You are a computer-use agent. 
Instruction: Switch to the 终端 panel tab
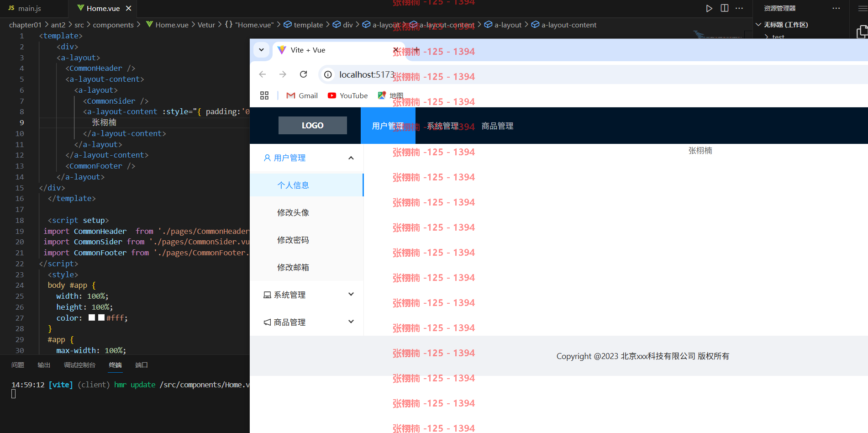click(x=116, y=365)
